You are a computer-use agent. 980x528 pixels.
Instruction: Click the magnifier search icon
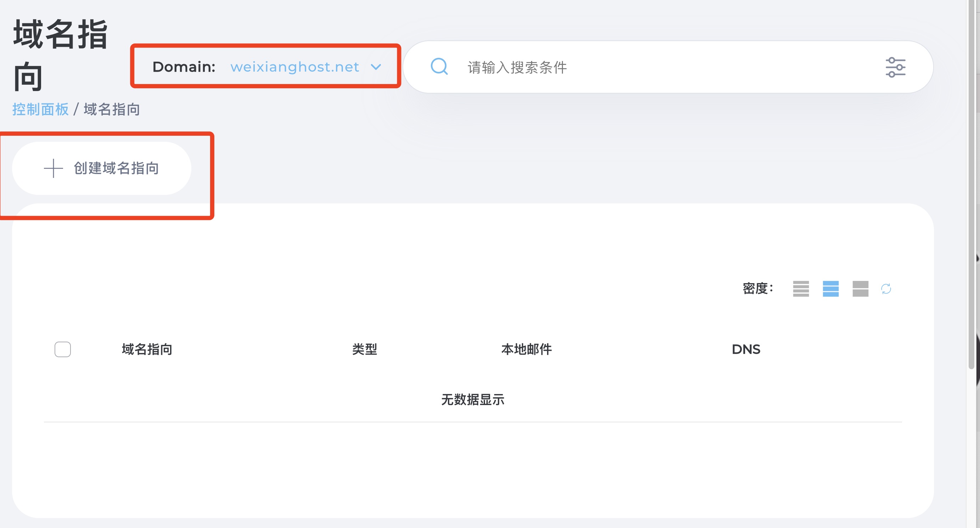point(439,67)
